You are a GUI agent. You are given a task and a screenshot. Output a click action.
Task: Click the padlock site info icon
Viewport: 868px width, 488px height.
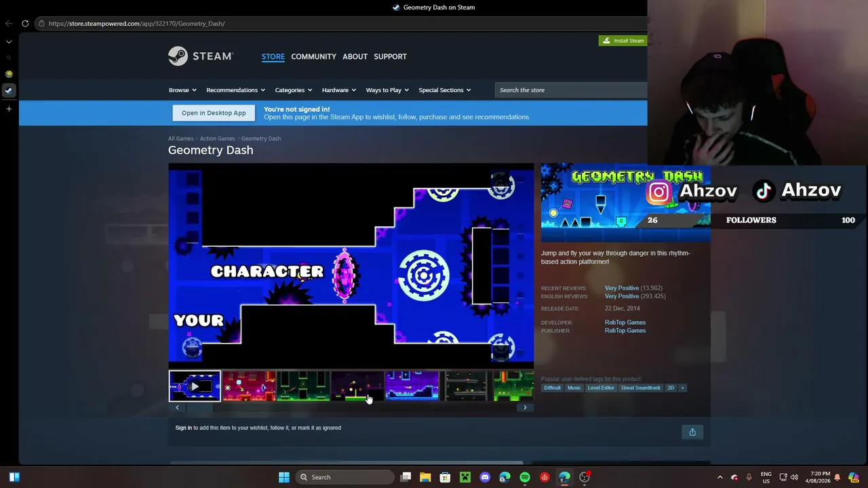pos(41,23)
